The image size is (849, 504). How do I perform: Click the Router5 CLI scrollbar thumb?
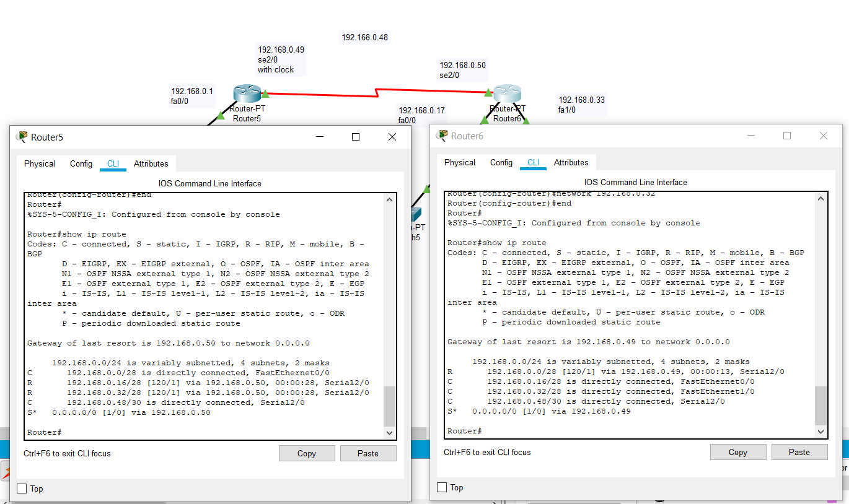(x=389, y=406)
